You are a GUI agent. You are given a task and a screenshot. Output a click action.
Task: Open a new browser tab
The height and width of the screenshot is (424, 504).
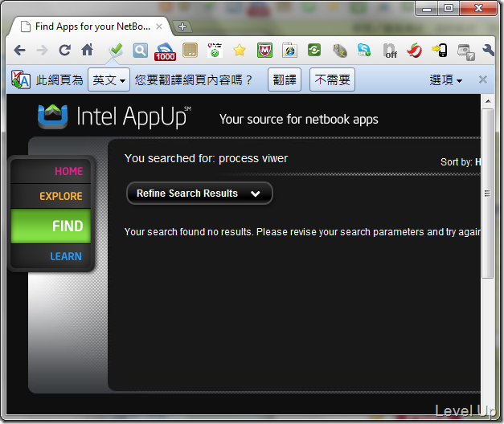(x=182, y=26)
